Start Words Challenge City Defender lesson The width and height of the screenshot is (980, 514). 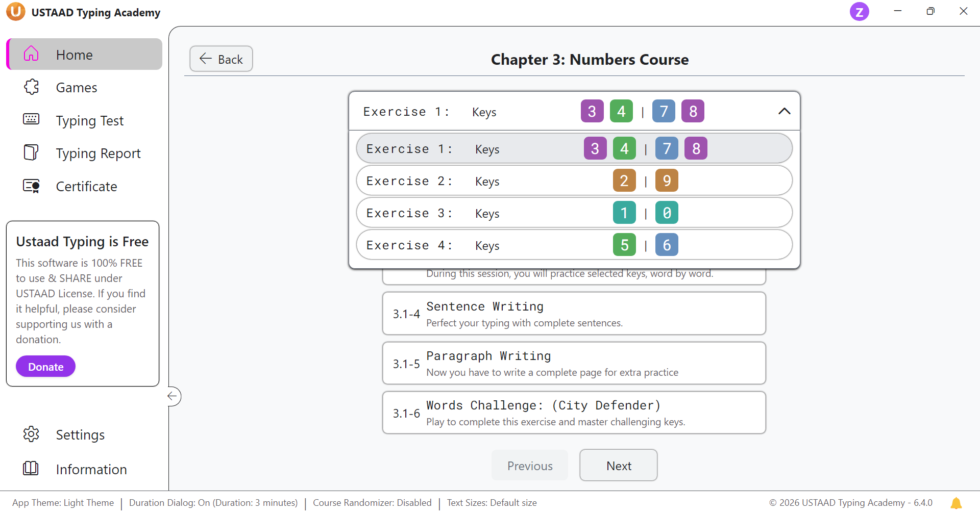(x=574, y=413)
